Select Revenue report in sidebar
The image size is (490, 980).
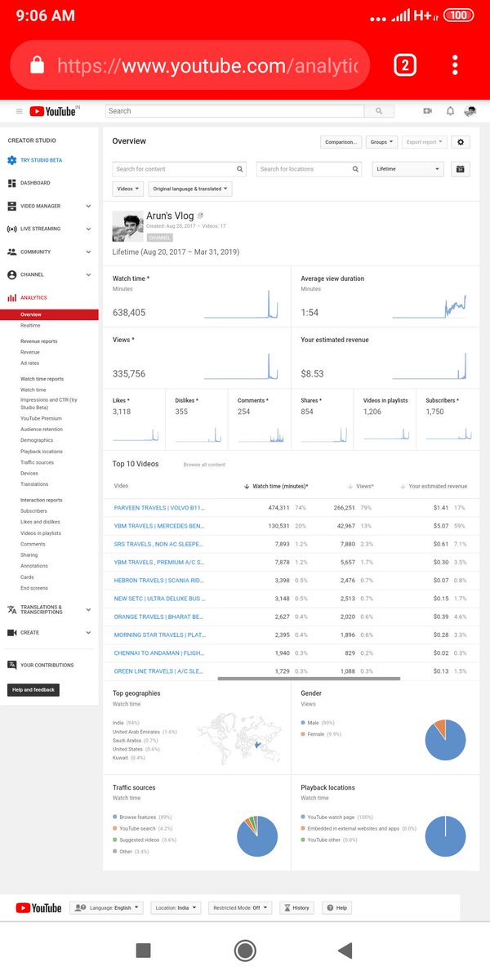[x=30, y=352]
